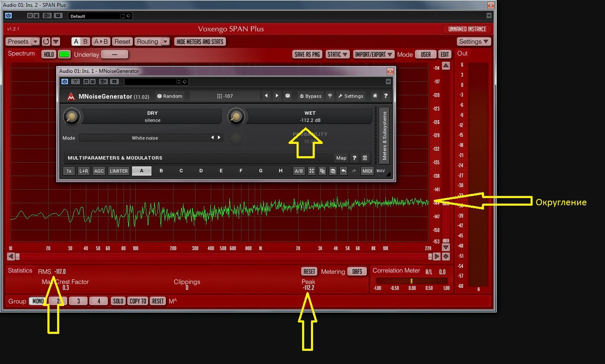Click next preset arrow in MNoiseGenerator

pos(277,96)
